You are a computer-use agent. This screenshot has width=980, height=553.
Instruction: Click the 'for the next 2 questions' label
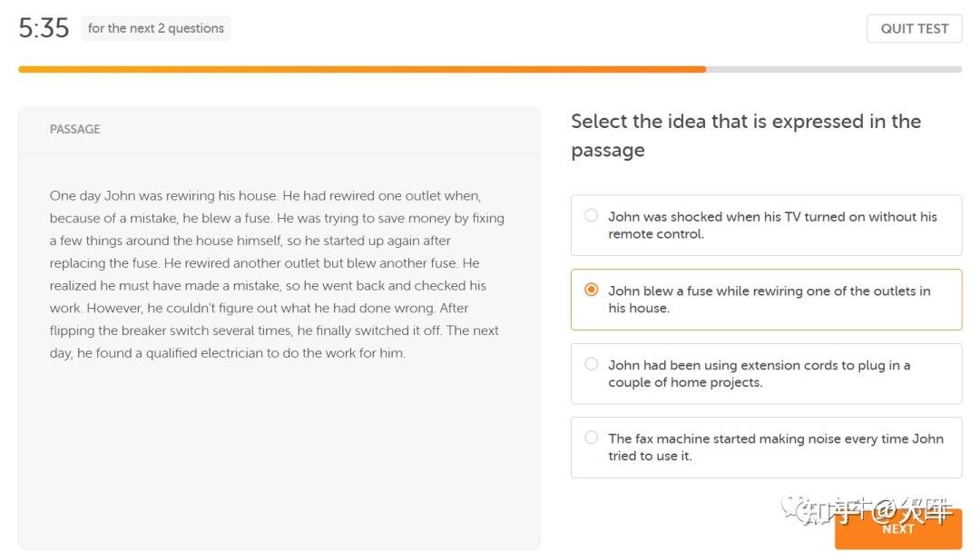(156, 28)
